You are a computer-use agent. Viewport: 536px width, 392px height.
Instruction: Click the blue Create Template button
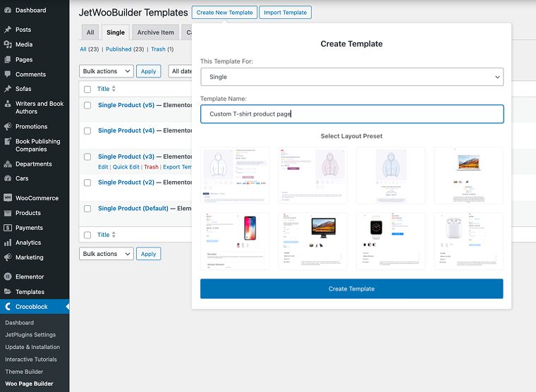[x=352, y=289]
